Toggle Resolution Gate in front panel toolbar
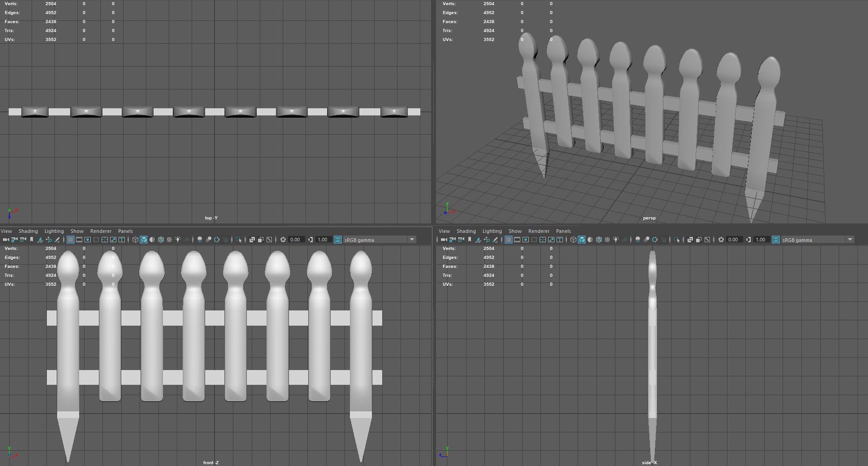The height and width of the screenshot is (466, 868). [87, 240]
